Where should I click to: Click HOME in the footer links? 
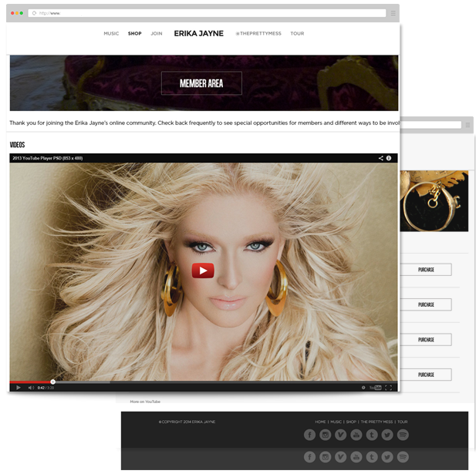point(320,422)
